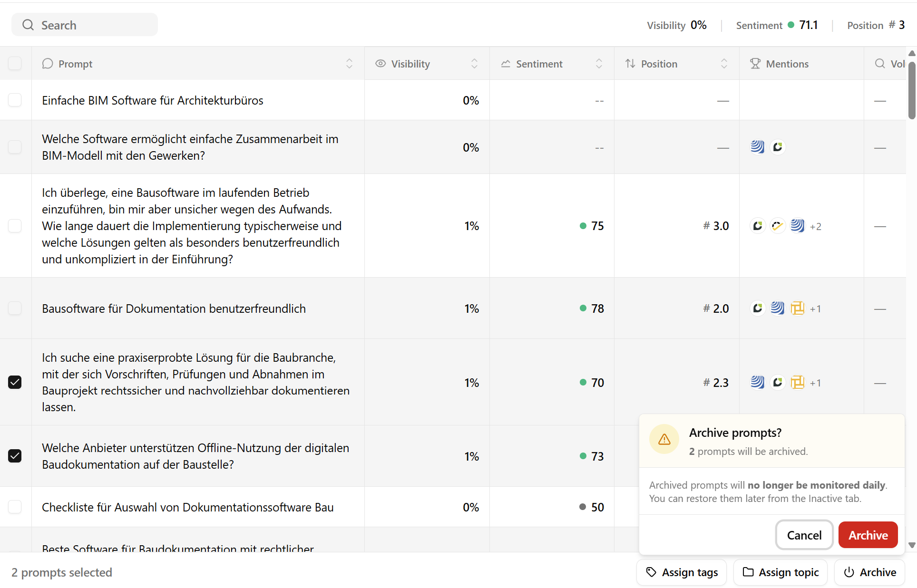Open Assign topic in bottom action bar

[780, 572]
